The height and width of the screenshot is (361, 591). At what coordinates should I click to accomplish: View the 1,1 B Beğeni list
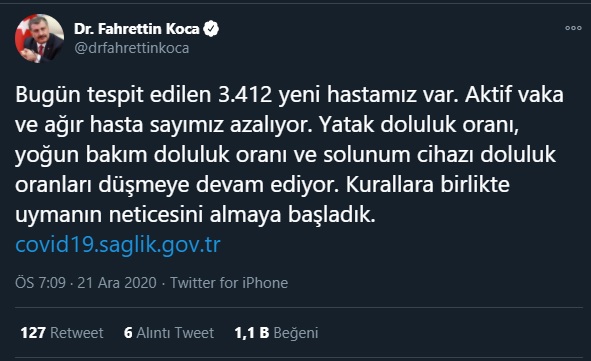pyautogui.click(x=276, y=333)
